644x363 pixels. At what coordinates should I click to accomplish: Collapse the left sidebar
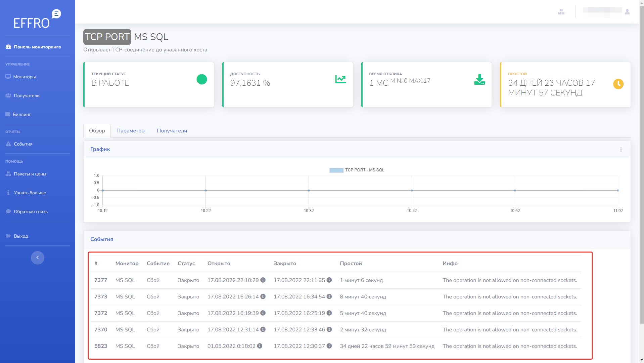(38, 258)
